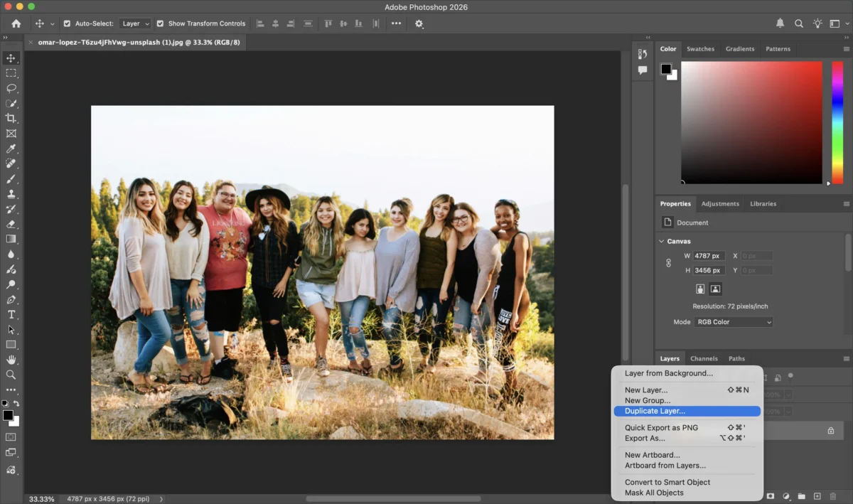Pick the Eyedropper tool

click(x=11, y=149)
